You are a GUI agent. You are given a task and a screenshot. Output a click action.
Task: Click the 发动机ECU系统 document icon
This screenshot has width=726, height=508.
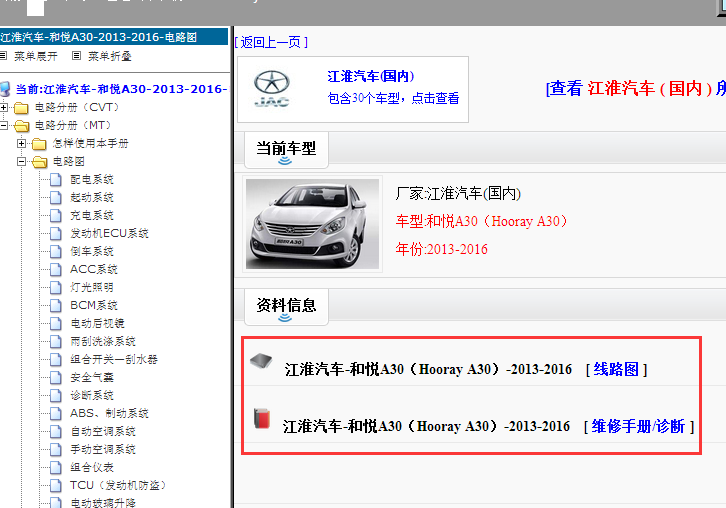point(56,233)
